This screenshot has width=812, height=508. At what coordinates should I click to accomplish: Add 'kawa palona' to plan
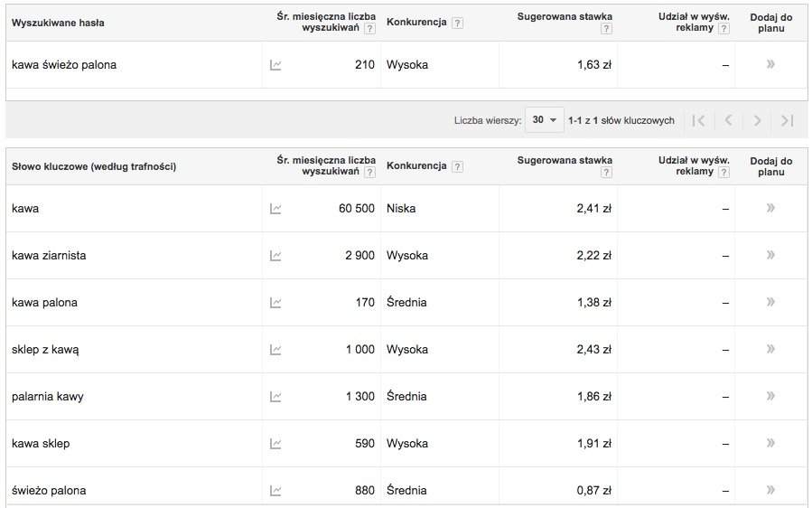pos(770,302)
